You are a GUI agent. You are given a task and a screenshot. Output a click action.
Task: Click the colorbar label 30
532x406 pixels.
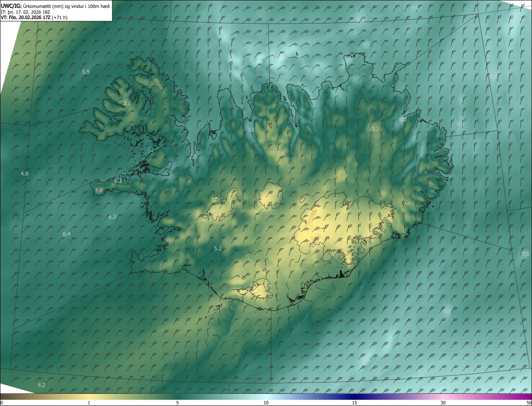pyautogui.click(x=443, y=403)
